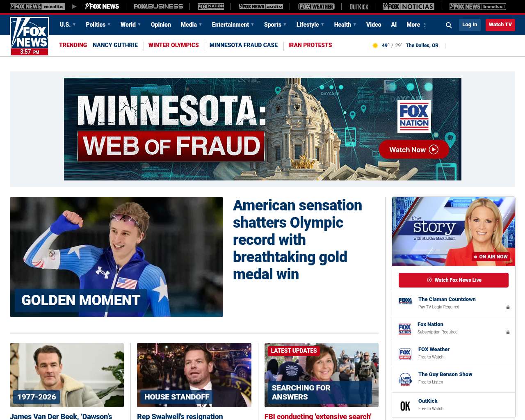
Task: Click the OutKick OK icon
Action: (x=405, y=406)
